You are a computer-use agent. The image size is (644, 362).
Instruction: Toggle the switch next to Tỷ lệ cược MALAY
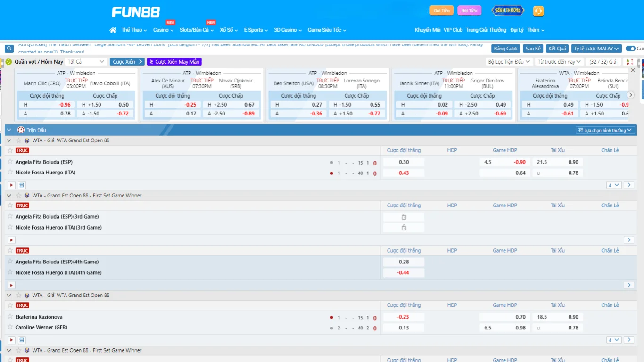pyautogui.click(x=630, y=49)
